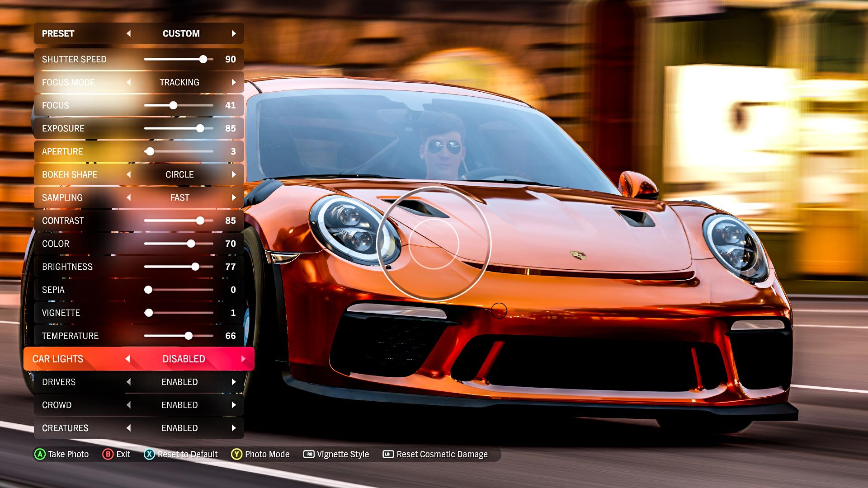Image resolution: width=868 pixels, height=488 pixels.
Task: Click the A button icon beside Take Photo
Action: coord(39,454)
